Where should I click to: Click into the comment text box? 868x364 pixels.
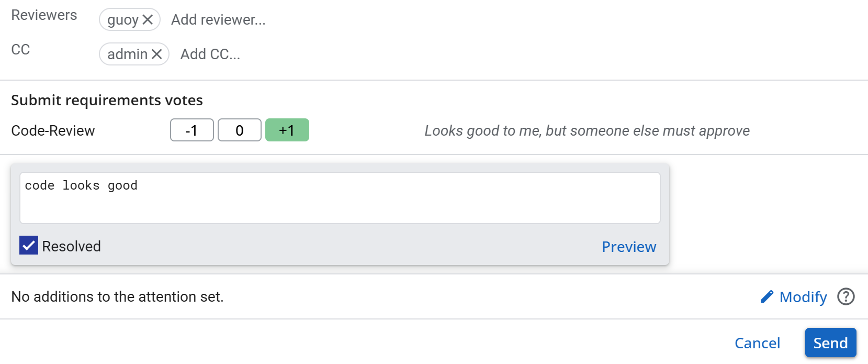click(340, 198)
